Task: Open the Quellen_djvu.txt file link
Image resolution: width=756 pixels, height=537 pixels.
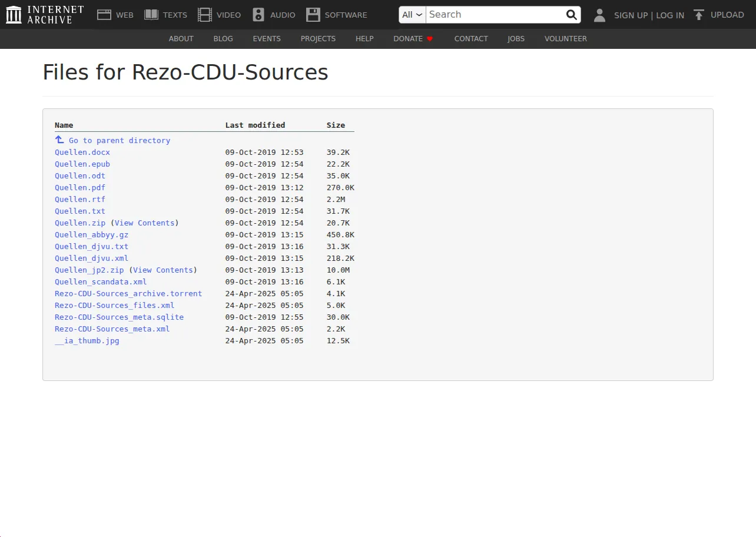Action: [x=92, y=247]
